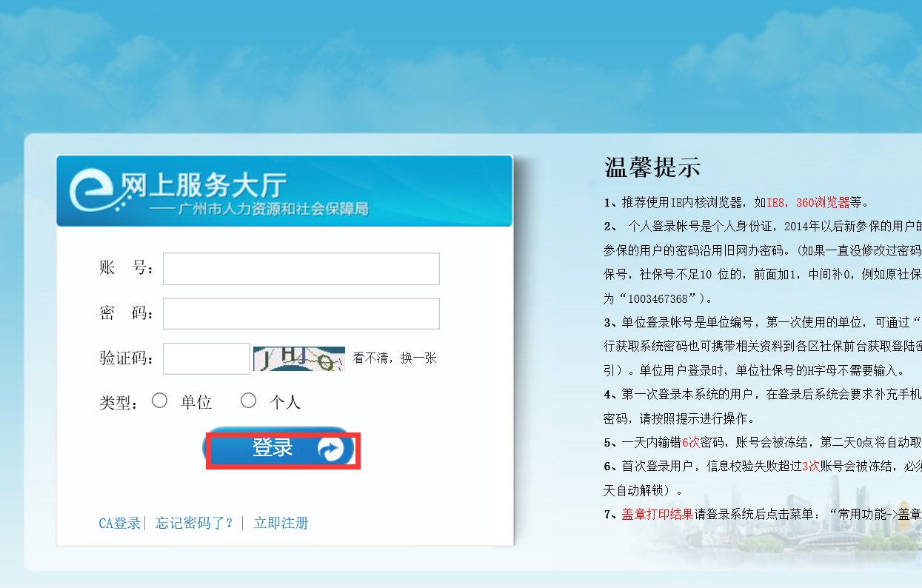
Task: Click the 账号 account input field
Action: [301, 268]
